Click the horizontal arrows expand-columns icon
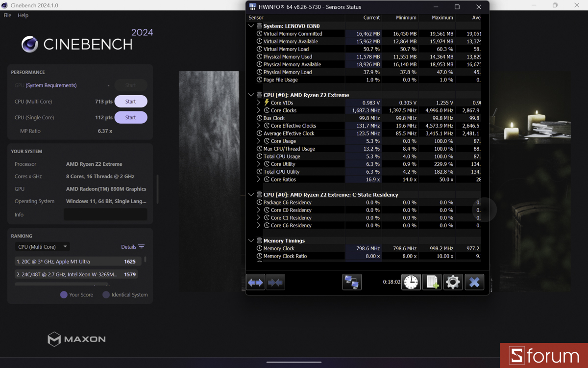 click(255, 282)
